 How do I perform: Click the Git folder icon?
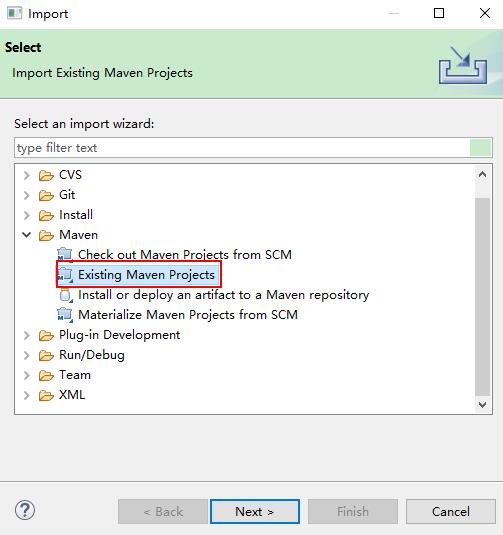coord(46,196)
